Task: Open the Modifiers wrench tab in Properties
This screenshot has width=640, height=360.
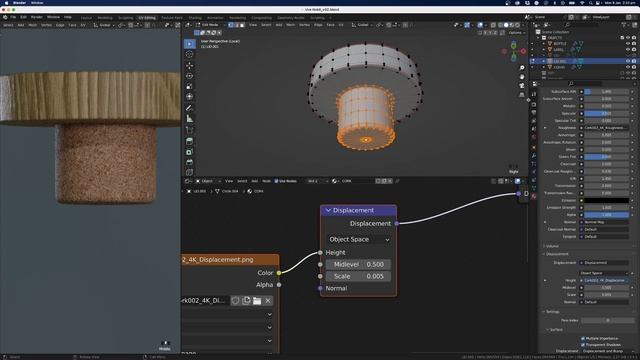Action: point(534,156)
